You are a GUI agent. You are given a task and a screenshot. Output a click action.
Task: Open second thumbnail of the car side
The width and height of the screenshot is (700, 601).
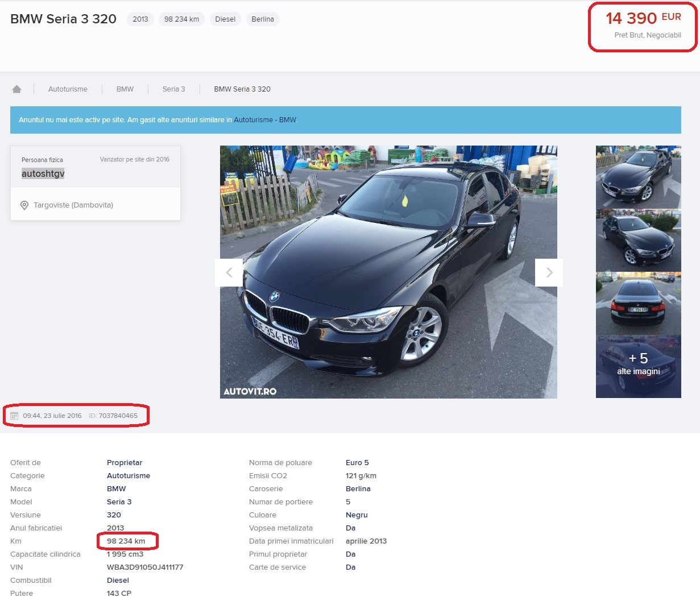tap(638, 240)
